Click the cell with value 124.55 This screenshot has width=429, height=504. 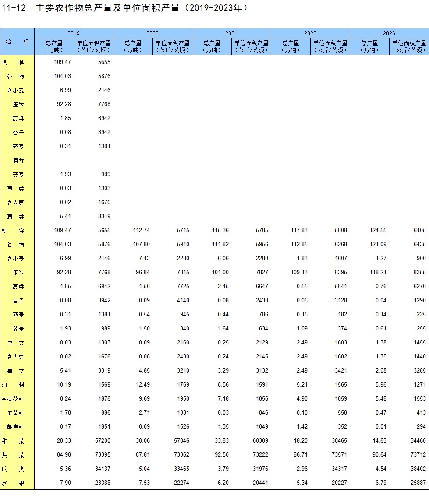tap(378, 231)
